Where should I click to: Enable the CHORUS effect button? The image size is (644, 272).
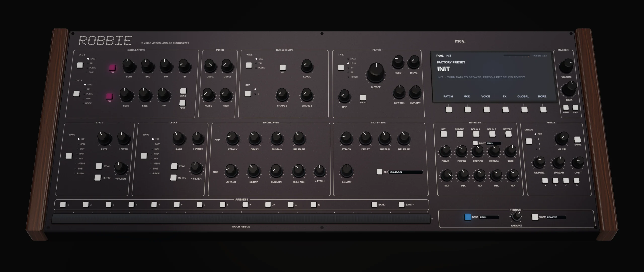pos(460,134)
